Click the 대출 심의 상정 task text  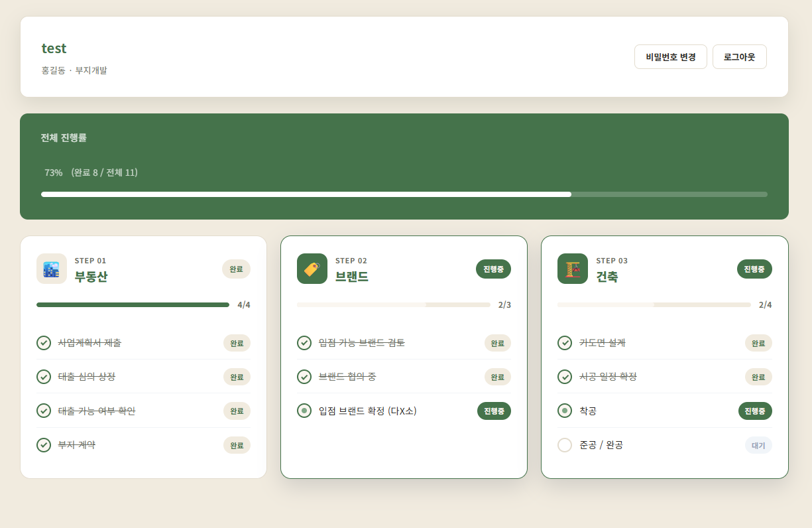click(87, 377)
